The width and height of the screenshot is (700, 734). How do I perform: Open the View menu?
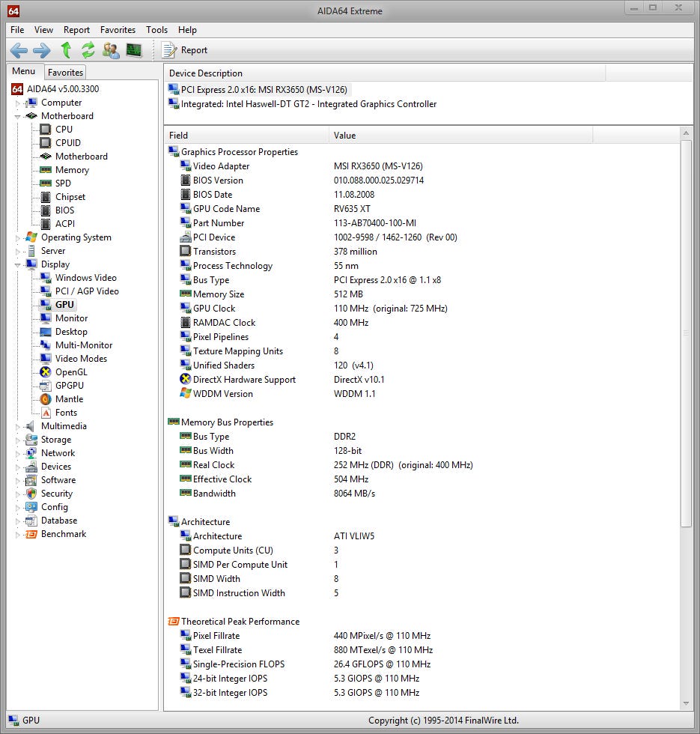point(43,30)
